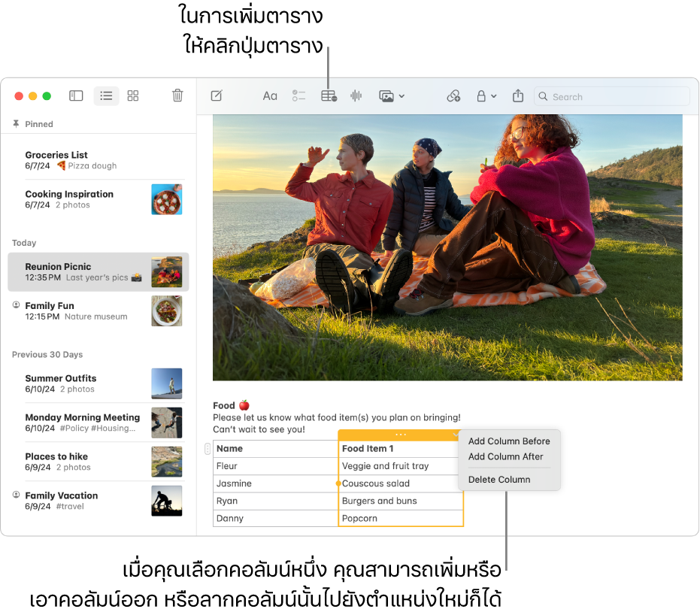Click the Summer Outfits thumbnail
700x612 pixels.
tap(166, 383)
